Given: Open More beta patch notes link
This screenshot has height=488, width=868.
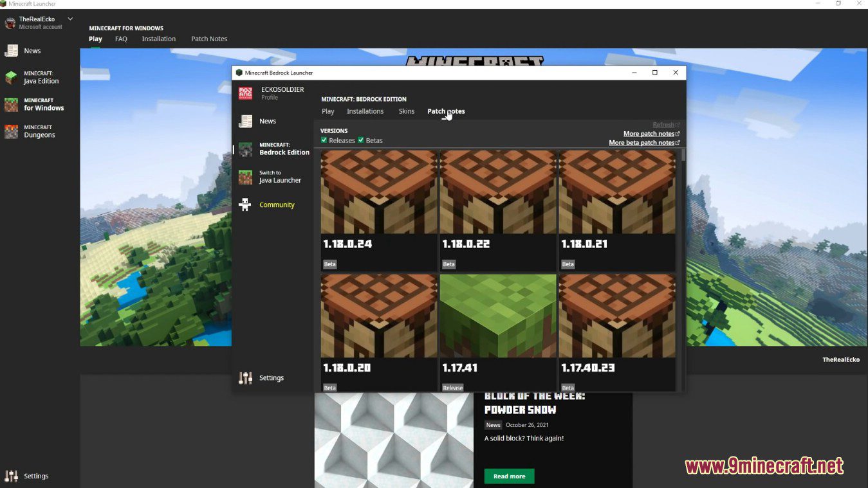Looking at the screenshot, I should [x=644, y=143].
